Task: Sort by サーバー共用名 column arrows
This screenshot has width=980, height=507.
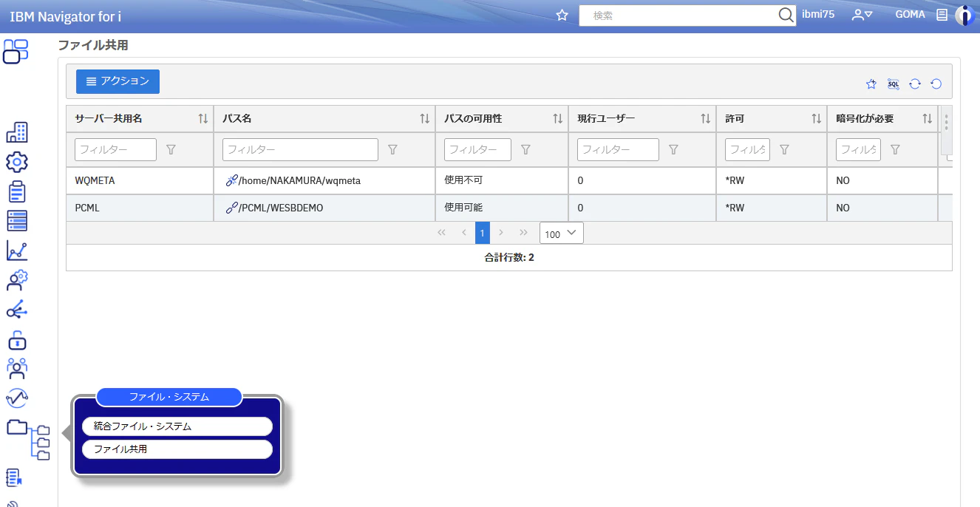Action: (x=203, y=118)
